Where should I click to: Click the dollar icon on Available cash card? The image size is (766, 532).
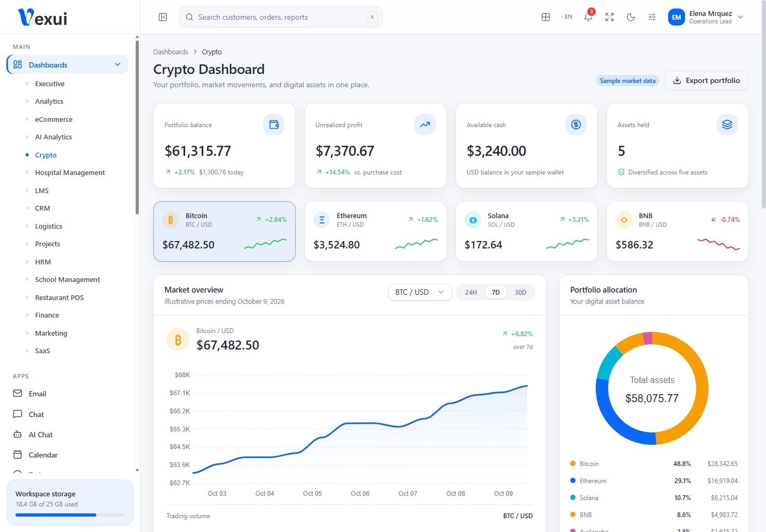[x=576, y=124]
